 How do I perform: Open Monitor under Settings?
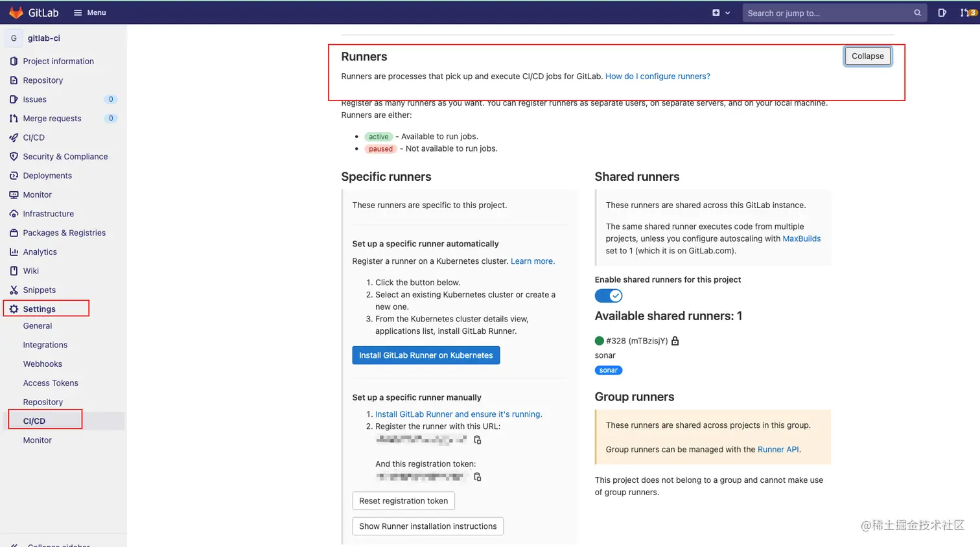(38, 440)
